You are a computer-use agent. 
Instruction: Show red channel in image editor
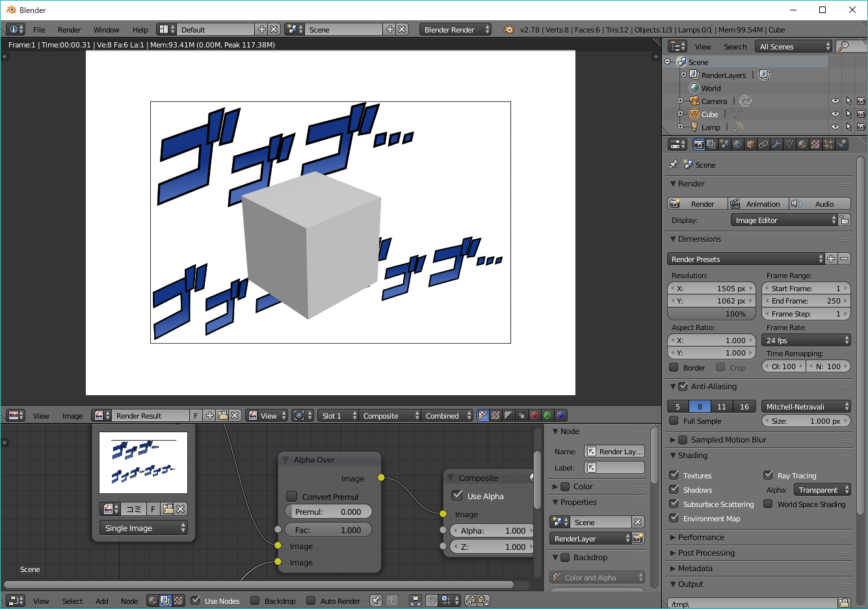534,415
